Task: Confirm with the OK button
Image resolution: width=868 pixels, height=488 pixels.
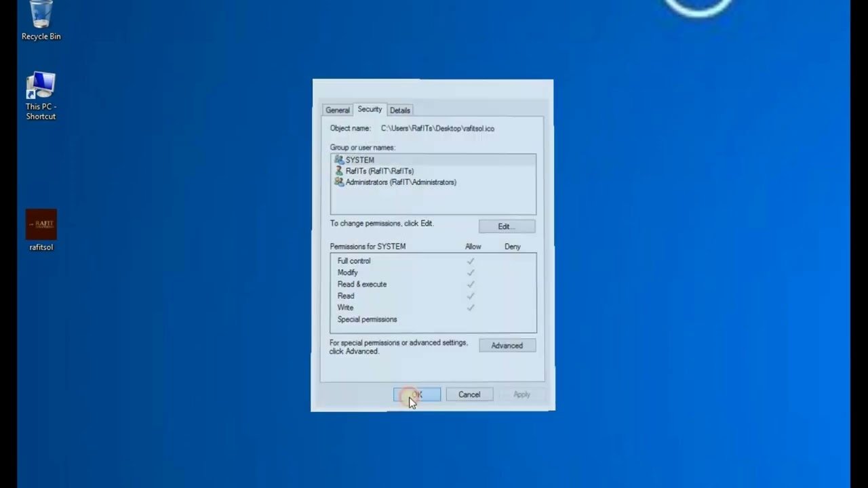Action: [x=417, y=394]
